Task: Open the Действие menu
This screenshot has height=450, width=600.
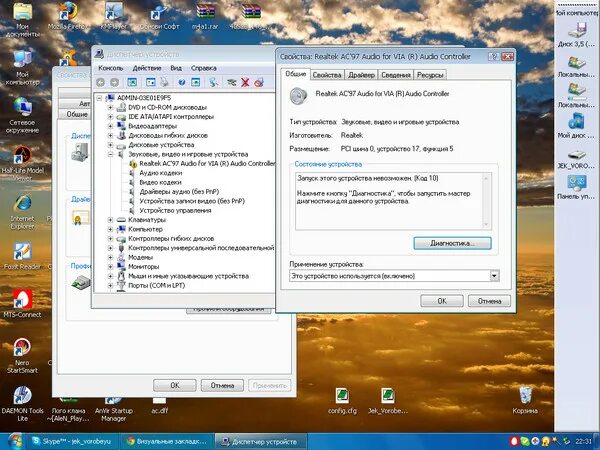Action: pos(147,68)
